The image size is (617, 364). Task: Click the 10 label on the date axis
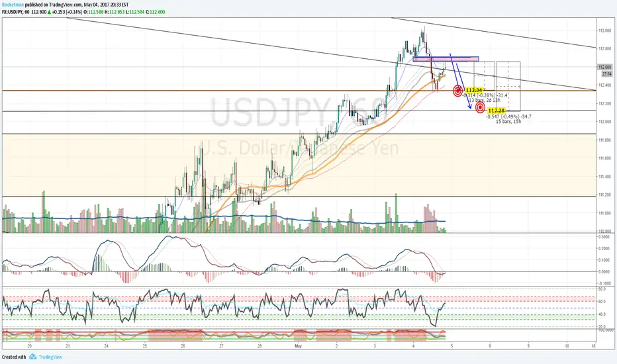coord(567,346)
